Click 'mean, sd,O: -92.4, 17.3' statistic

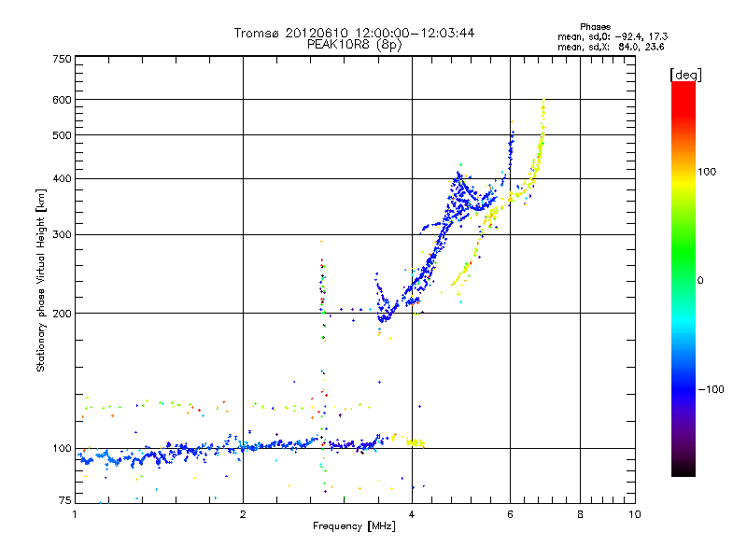(613, 36)
